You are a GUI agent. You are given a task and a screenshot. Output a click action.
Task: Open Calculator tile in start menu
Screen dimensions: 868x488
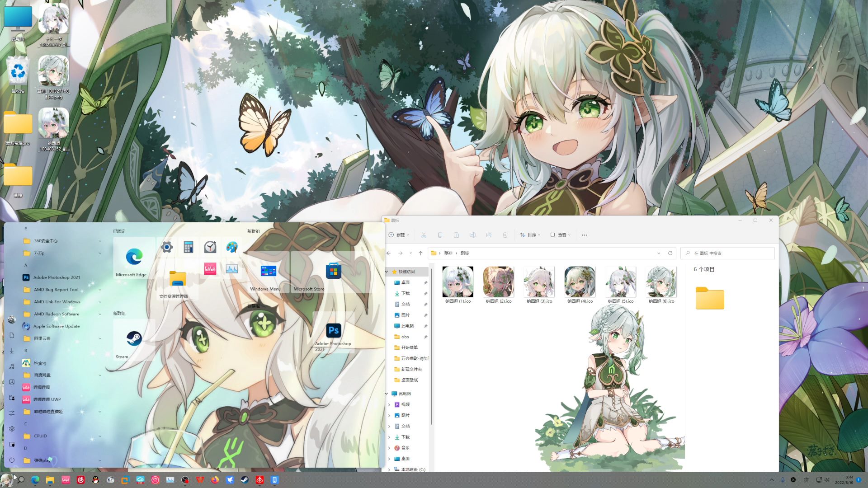(189, 247)
